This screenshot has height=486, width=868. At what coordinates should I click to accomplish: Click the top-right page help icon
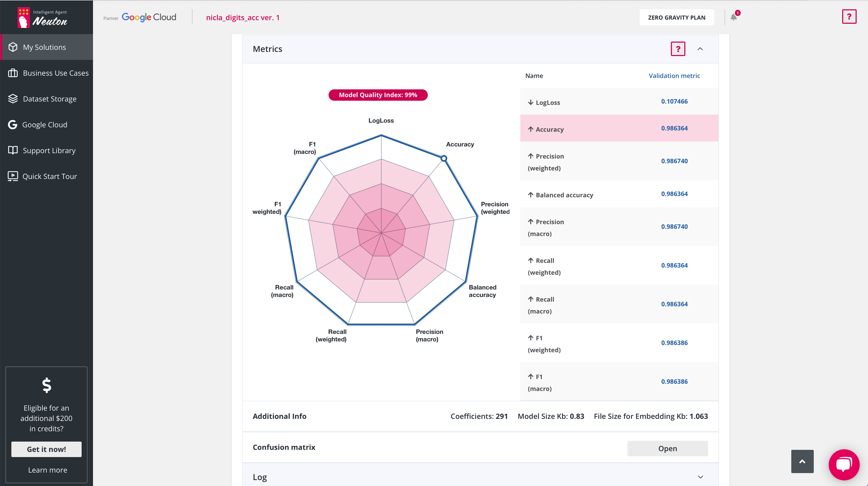click(x=849, y=17)
